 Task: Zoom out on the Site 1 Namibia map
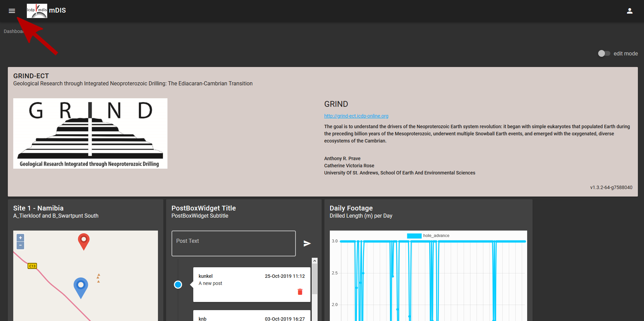(20, 246)
